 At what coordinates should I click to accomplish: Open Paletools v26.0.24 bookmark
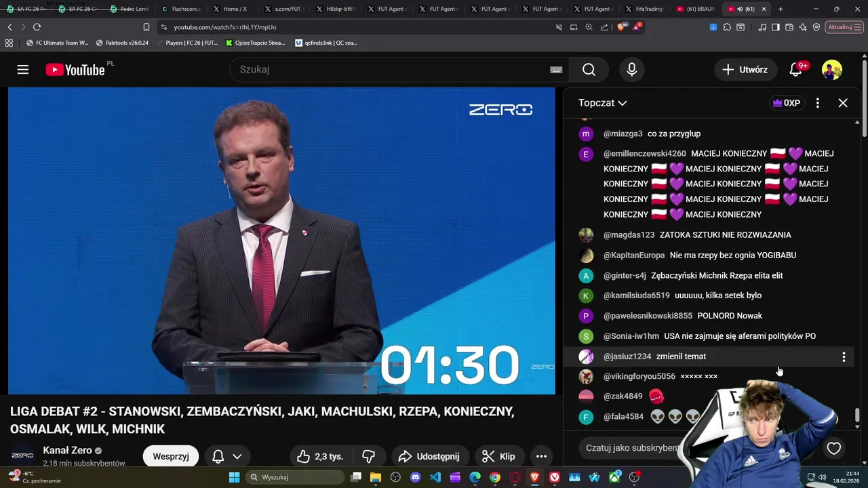(122, 43)
